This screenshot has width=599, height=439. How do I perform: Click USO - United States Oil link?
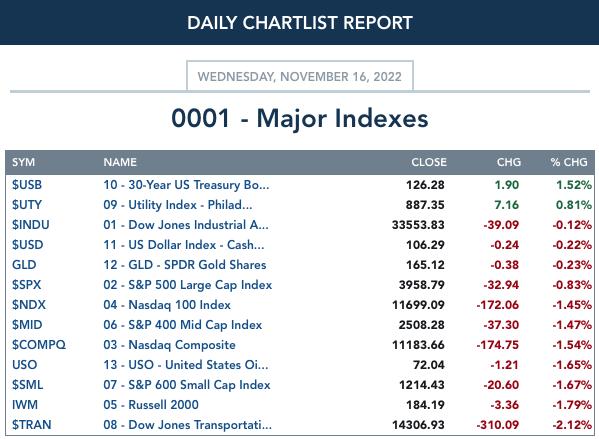186,365
